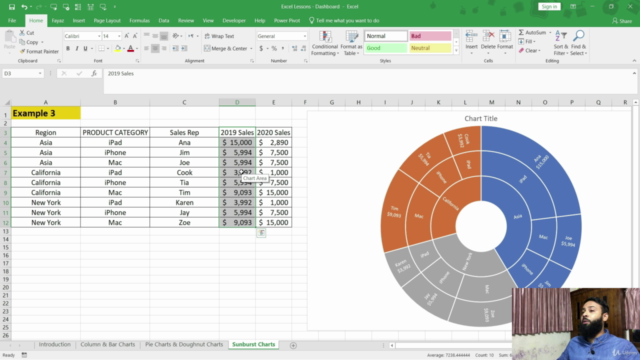The width and height of the screenshot is (640, 360).
Task: Toggle Merge & Center
Action: click(x=226, y=48)
